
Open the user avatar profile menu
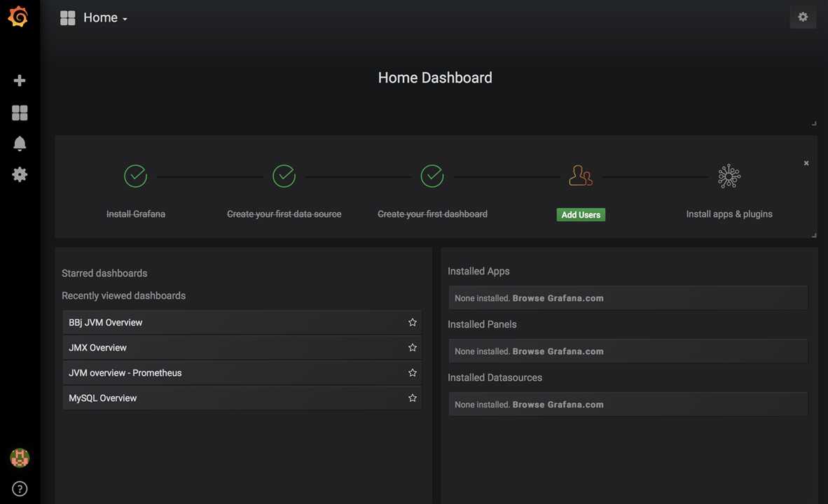(20, 458)
